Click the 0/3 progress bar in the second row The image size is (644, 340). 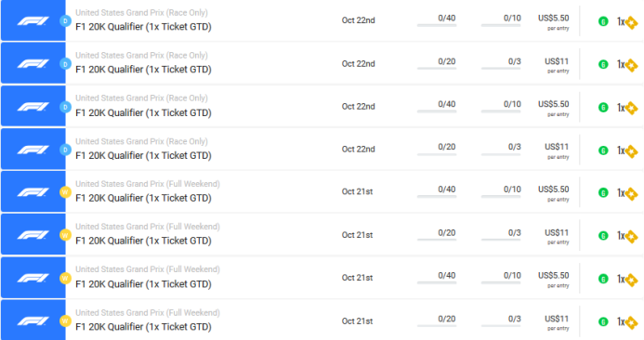(501, 68)
